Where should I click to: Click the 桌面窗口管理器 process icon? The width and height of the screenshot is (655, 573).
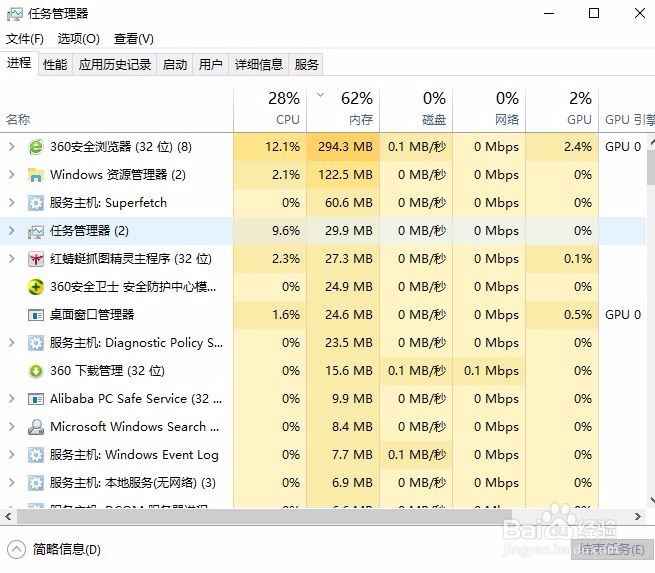click(x=36, y=315)
